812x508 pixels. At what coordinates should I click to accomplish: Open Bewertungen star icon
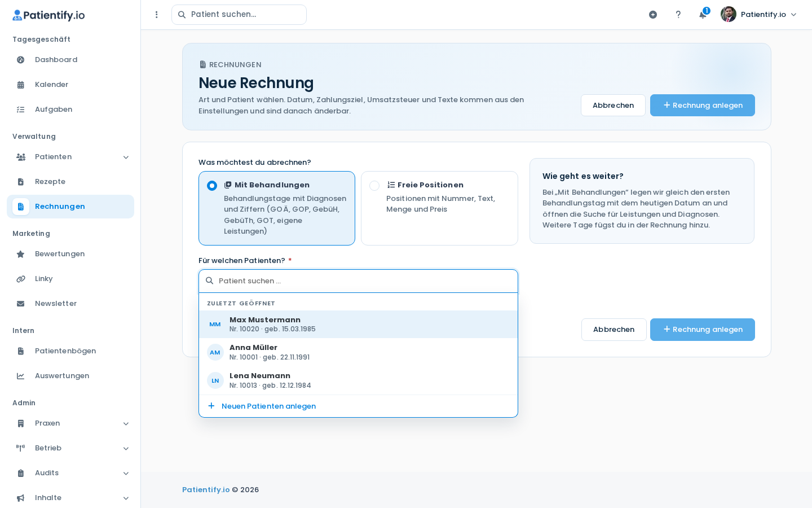pyautogui.click(x=21, y=254)
